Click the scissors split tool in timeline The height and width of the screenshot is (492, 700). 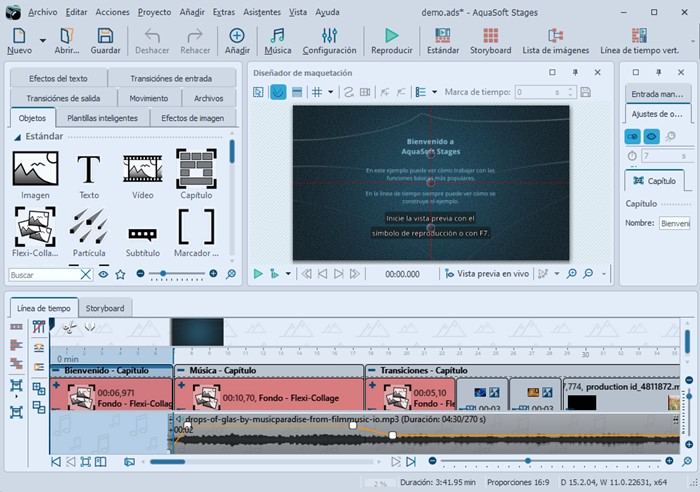click(x=69, y=328)
